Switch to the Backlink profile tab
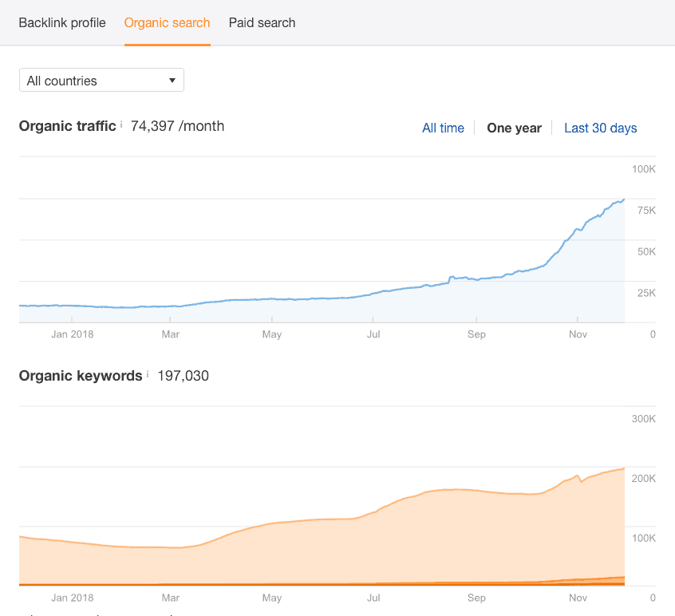The width and height of the screenshot is (675, 616). click(62, 22)
